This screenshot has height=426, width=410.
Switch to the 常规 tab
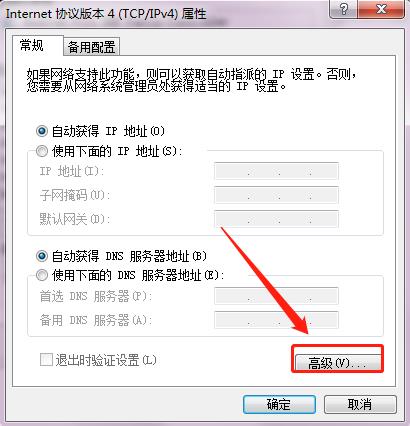[x=32, y=45]
